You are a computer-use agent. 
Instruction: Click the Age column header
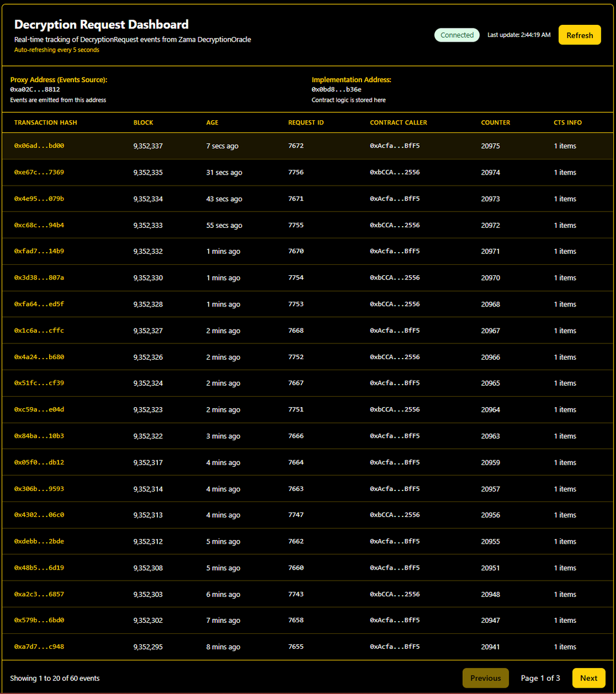click(212, 123)
